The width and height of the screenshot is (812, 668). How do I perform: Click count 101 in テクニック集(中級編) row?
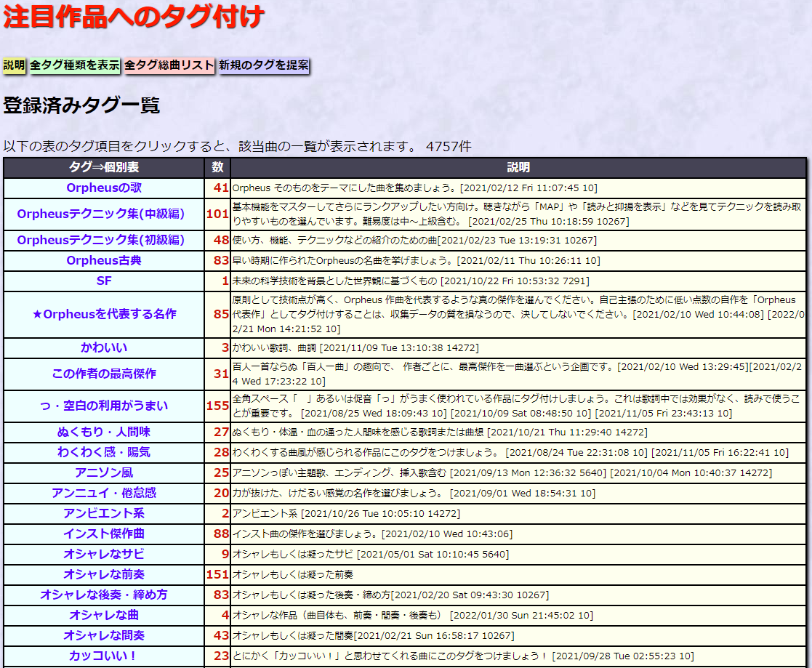pos(217,214)
